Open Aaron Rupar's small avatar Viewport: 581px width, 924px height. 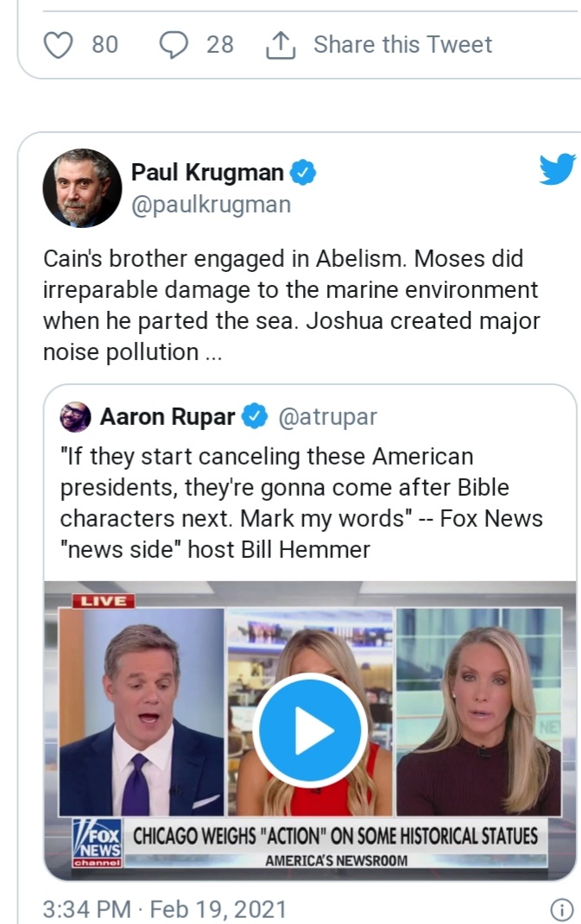75,416
